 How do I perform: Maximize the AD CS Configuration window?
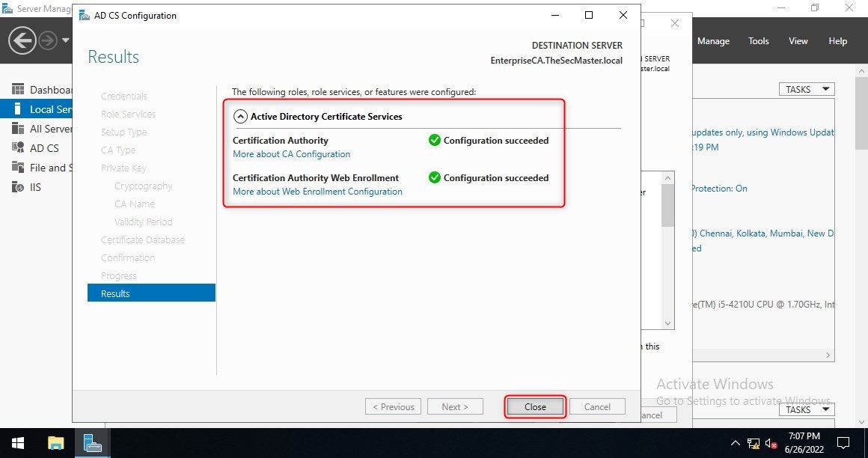coord(589,15)
